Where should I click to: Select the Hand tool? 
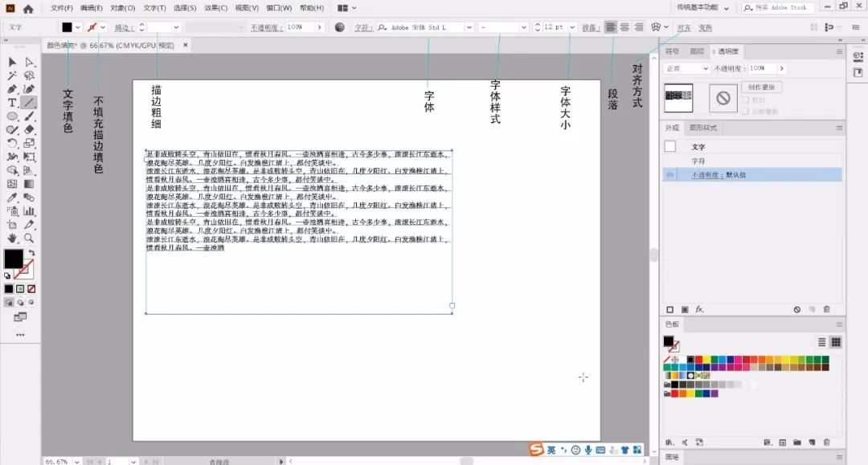click(13, 239)
